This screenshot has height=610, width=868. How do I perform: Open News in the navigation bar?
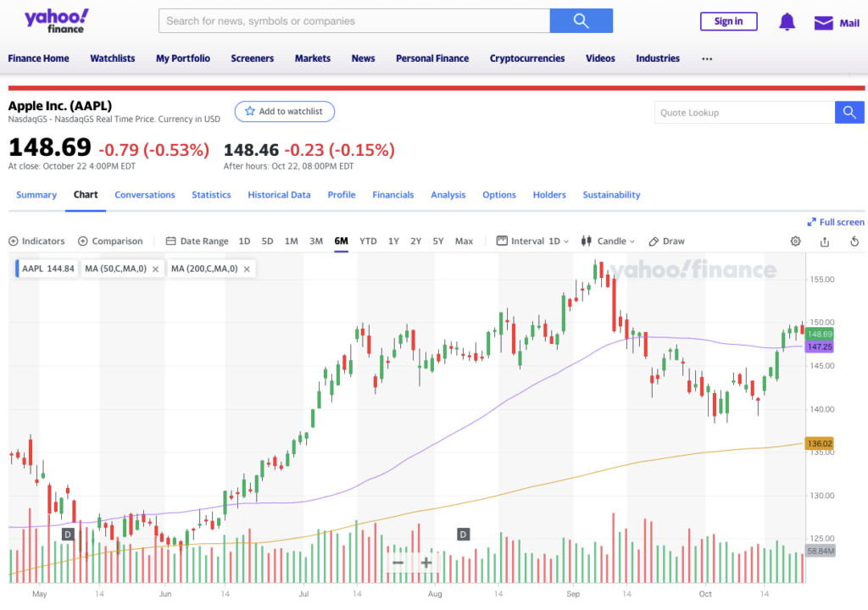coord(363,58)
